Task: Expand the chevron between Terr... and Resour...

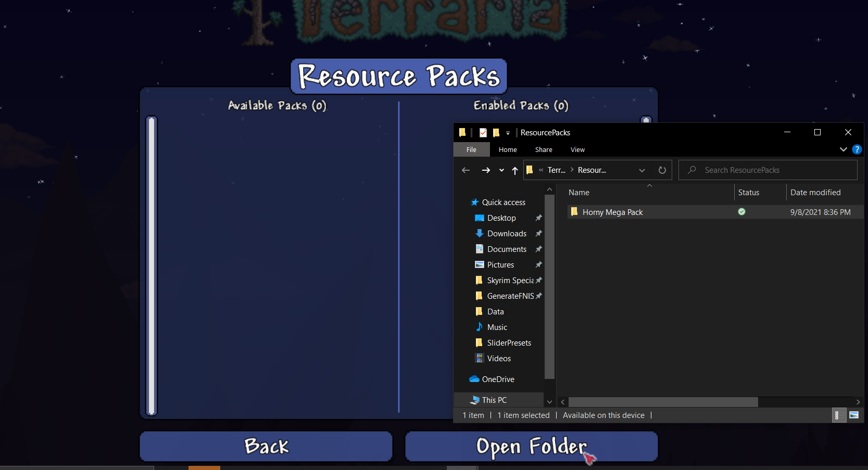Action: click(x=572, y=170)
